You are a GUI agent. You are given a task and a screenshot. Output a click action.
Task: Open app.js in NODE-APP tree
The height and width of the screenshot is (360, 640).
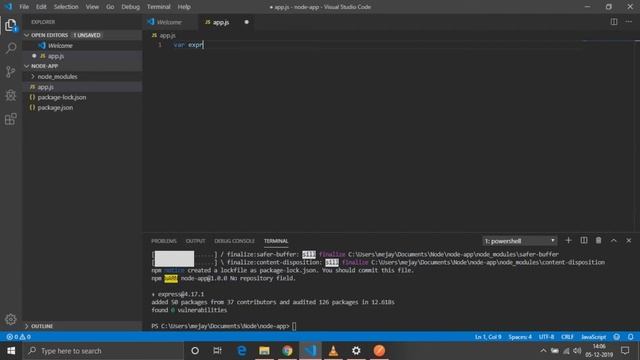pyautogui.click(x=82, y=87)
